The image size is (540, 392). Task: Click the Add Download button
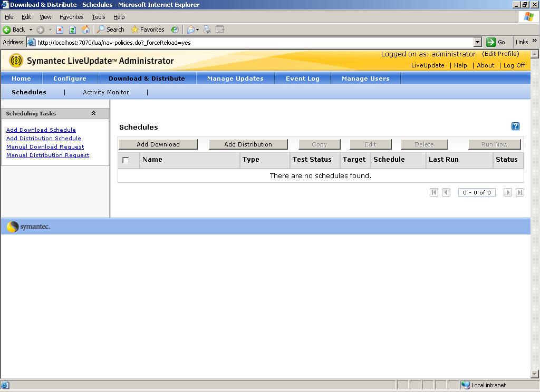158,144
